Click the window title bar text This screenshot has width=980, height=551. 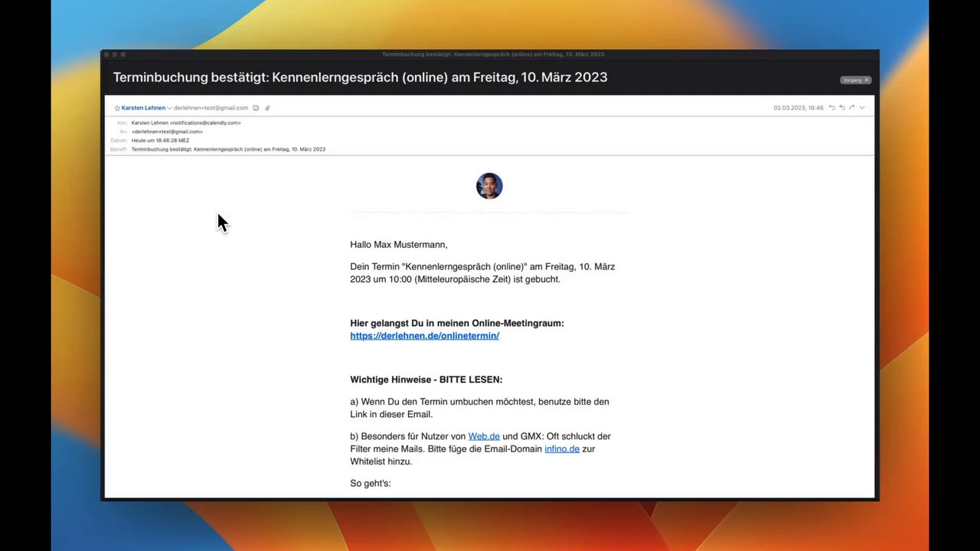(x=493, y=54)
